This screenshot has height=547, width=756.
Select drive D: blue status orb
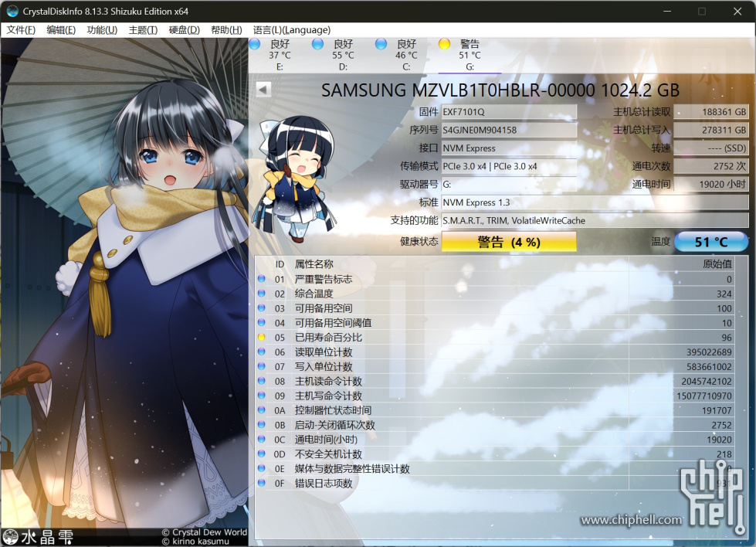coord(317,44)
